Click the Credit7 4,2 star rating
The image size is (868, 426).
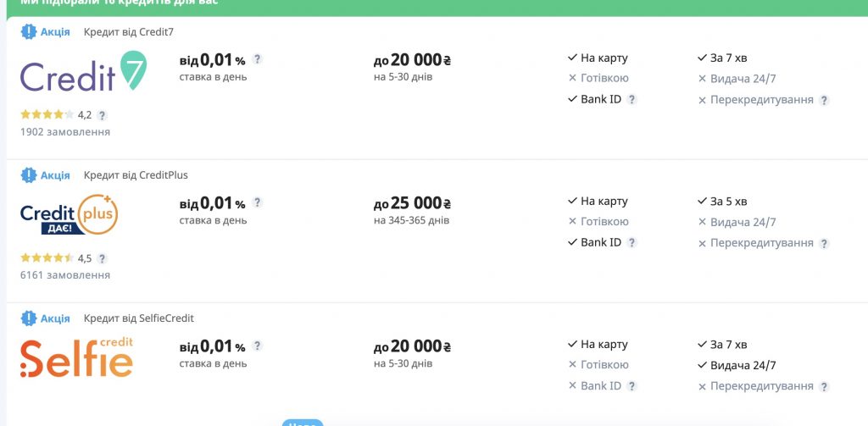click(47, 115)
